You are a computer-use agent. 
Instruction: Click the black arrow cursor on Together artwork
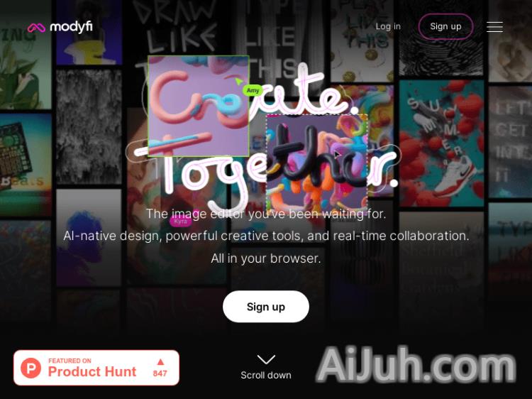pos(337,155)
